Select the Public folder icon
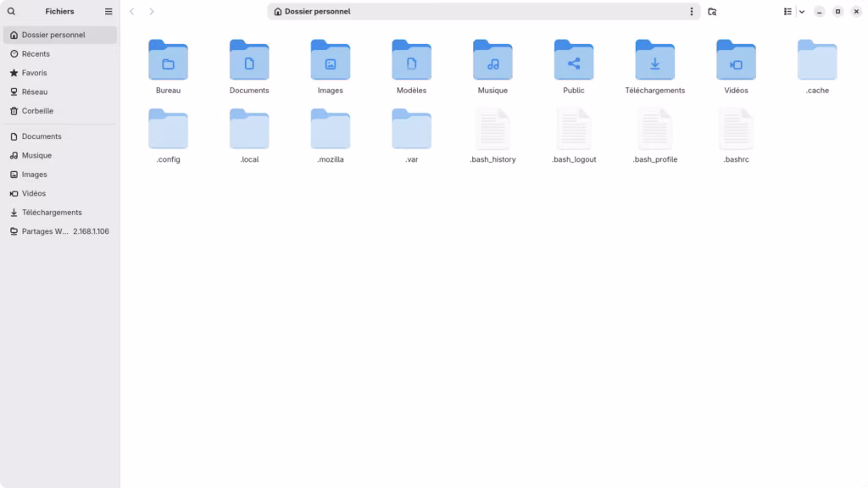The width and height of the screenshot is (868, 488). point(574,60)
